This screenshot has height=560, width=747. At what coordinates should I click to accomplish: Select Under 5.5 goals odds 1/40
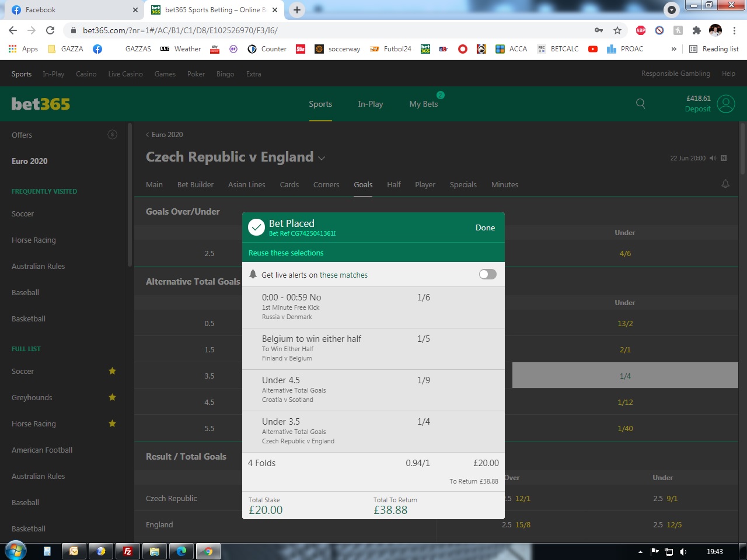625,429
